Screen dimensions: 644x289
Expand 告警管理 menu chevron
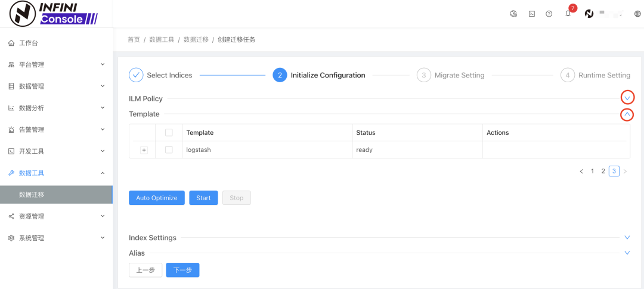point(103,129)
